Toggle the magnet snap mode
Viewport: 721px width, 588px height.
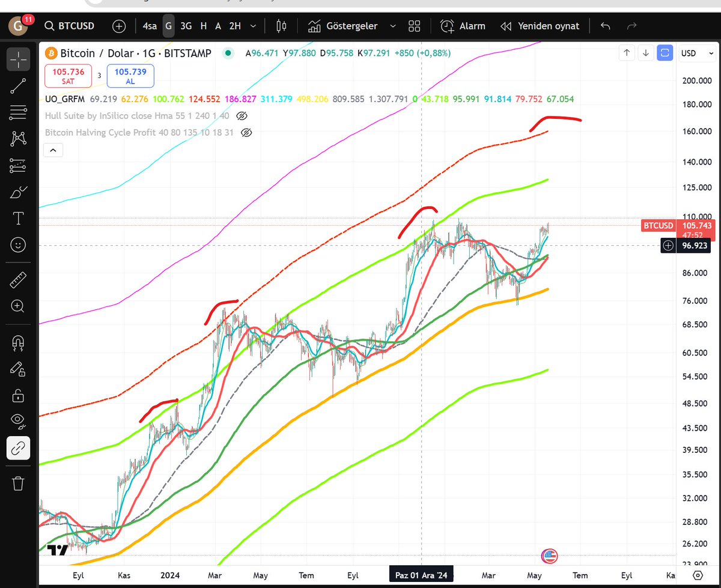click(x=19, y=342)
